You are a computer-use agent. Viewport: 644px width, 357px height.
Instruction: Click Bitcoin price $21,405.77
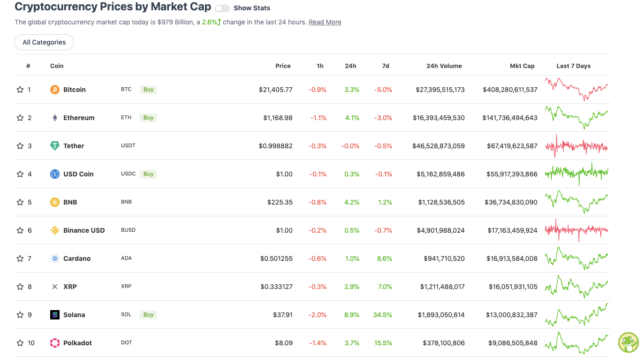[275, 90]
